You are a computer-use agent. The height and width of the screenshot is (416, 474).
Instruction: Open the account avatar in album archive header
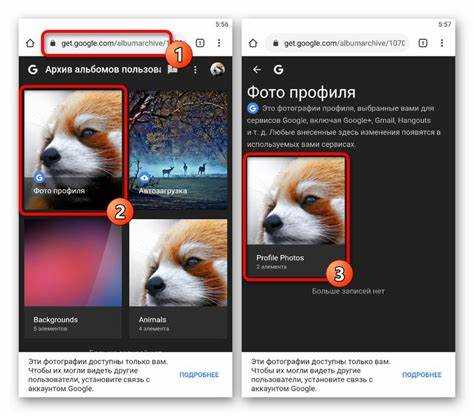click(218, 69)
